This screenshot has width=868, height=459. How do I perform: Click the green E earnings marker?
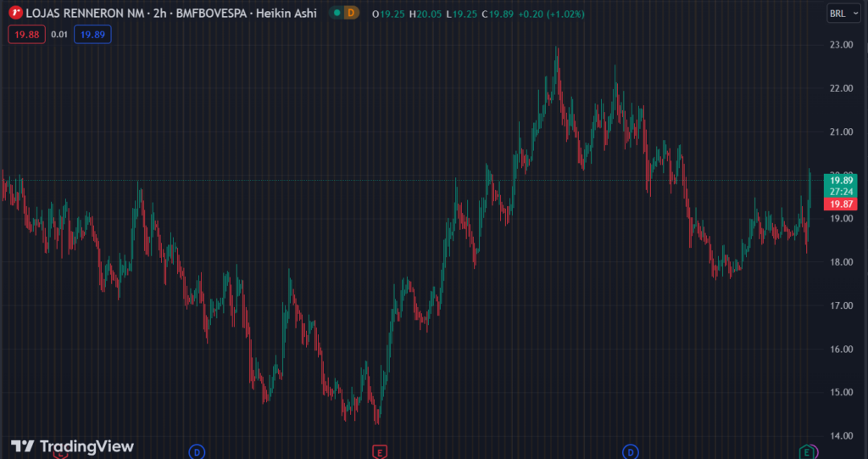click(807, 452)
